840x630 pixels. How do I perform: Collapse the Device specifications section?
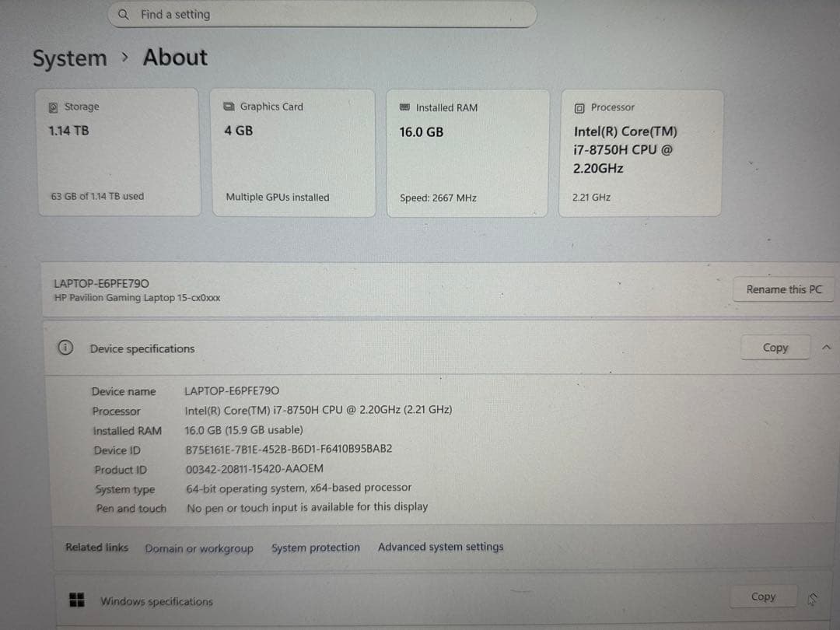(x=828, y=348)
